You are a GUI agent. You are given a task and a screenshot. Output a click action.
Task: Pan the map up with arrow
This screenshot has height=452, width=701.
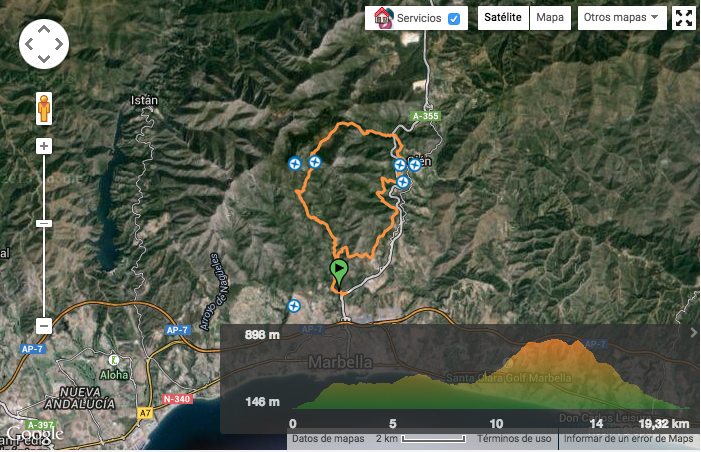44,30
